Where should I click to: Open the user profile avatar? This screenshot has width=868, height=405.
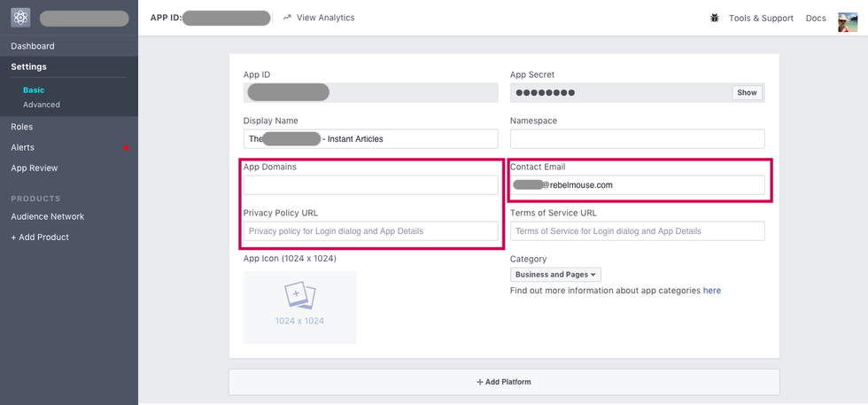[x=848, y=21]
